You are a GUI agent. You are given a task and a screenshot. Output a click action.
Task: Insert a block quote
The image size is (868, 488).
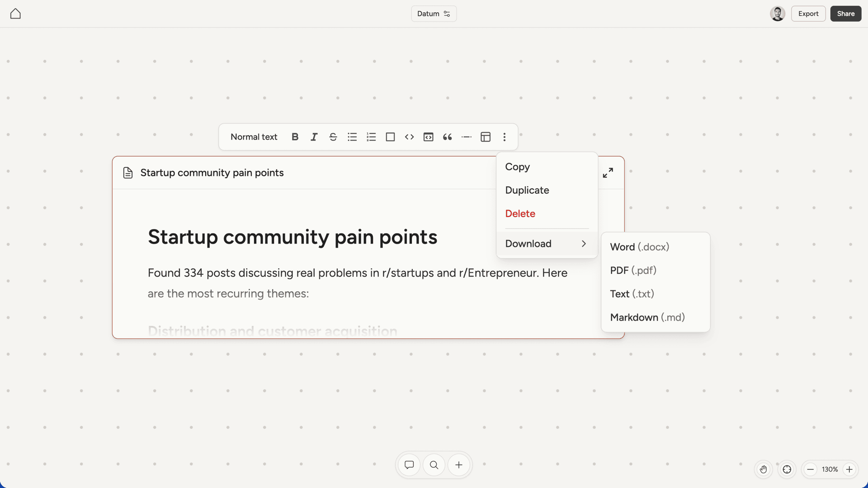click(x=447, y=137)
